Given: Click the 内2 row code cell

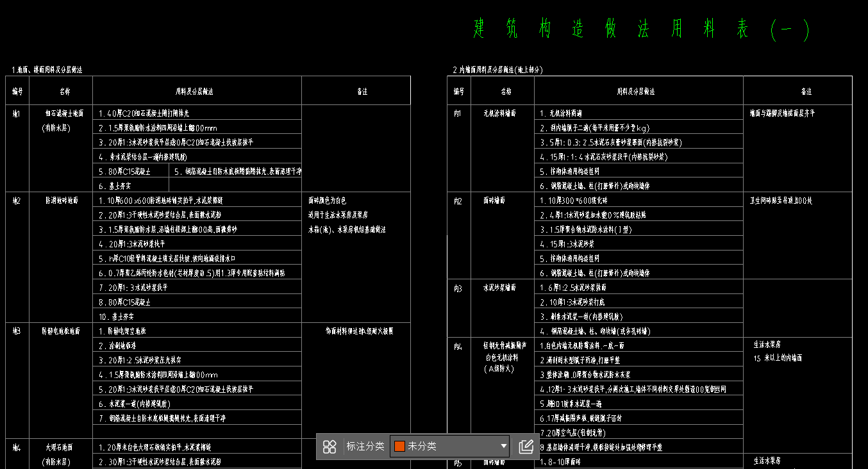Looking at the screenshot, I should [x=458, y=201].
